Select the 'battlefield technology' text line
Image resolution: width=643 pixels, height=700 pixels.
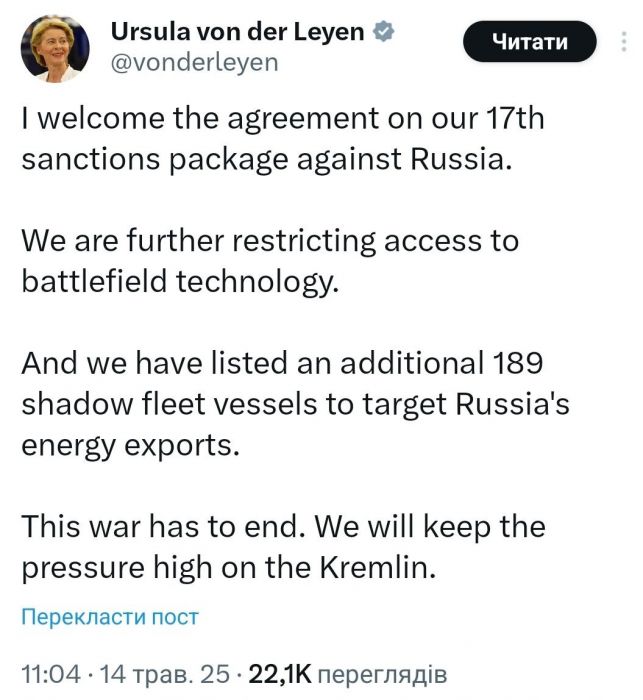(x=180, y=282)
